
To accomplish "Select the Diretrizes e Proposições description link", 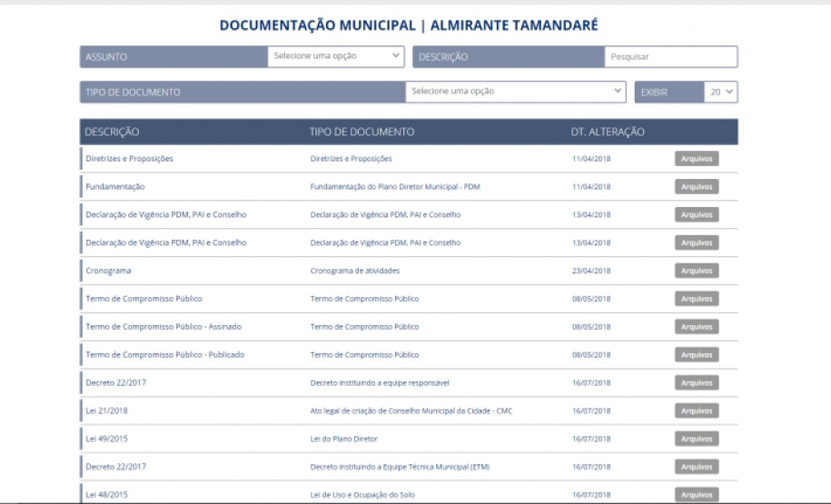I will pyautogui.click(x=129, y=159).
